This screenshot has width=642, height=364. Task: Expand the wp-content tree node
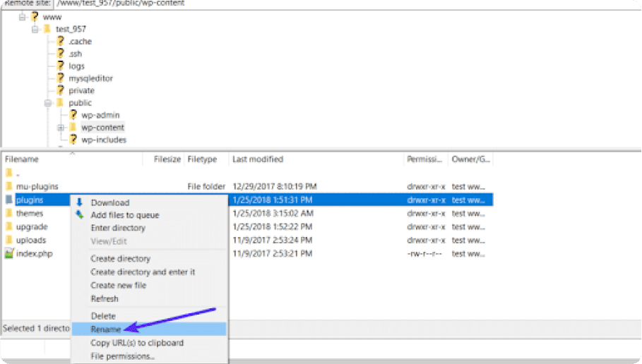pos(61,128)
